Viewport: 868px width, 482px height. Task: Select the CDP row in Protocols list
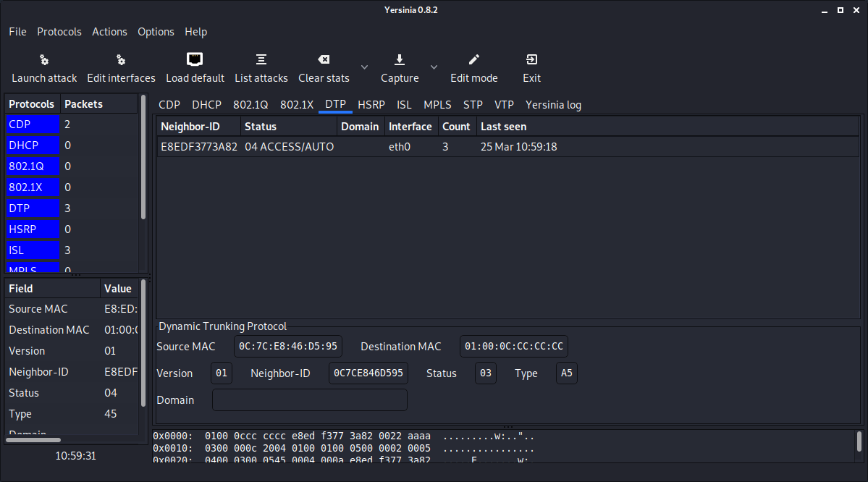tap(72, 124)
